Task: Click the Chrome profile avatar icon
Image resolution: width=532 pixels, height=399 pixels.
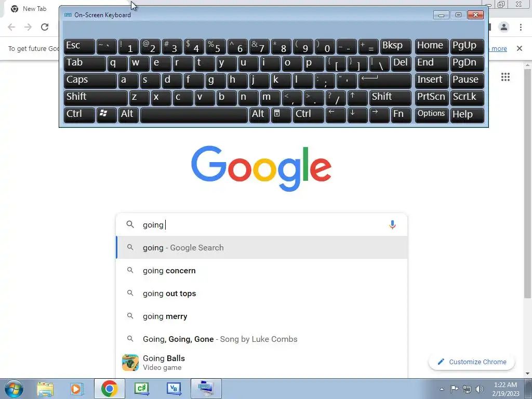Action: 504,27
